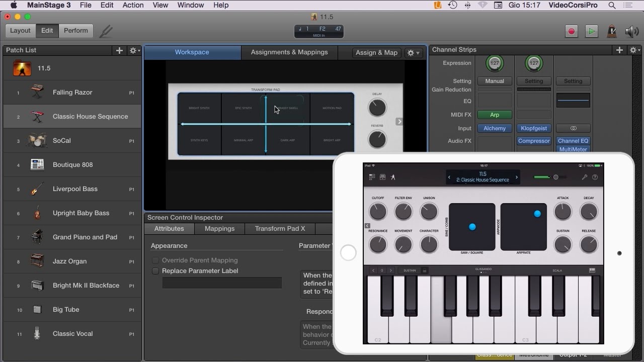Switch to Perform mode
Image resolution: width=644 pixels, height=362 pixels.
pos(75,31)
